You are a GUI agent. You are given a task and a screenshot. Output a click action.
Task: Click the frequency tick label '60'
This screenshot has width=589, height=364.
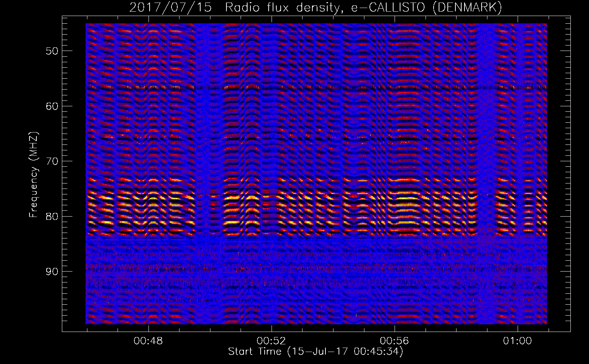(52, 106)
